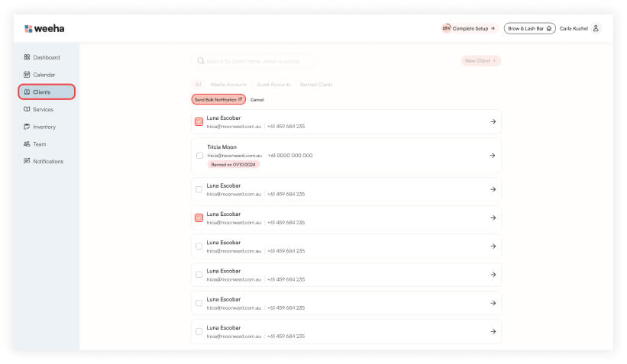Switch to the Banned Clients tab
627x364 pixels.
coord(316,84)
